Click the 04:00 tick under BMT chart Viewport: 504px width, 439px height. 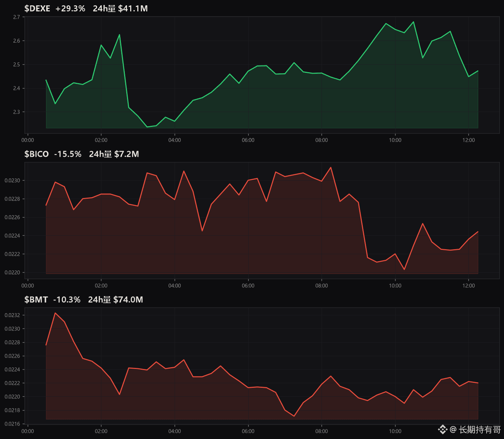(175, 431)
